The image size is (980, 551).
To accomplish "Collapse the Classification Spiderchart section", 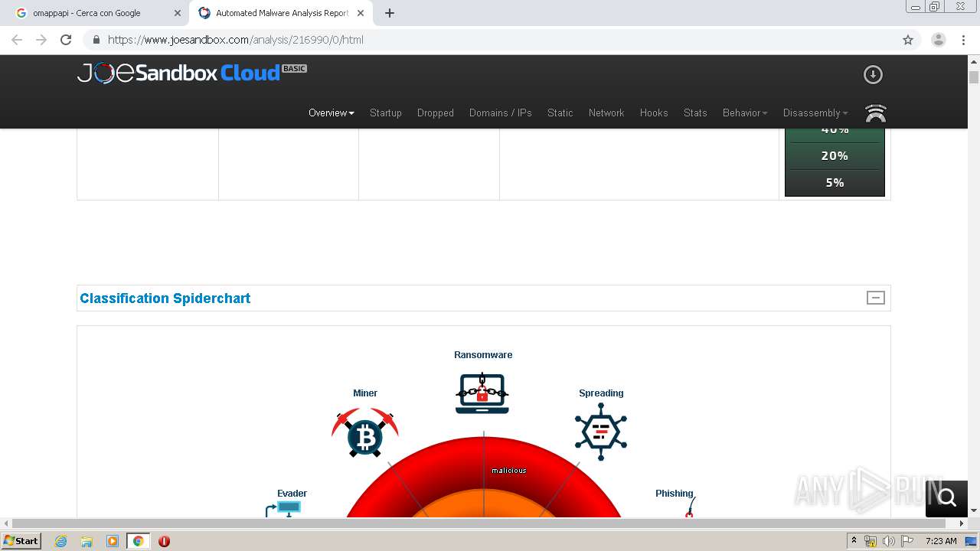I will (875, 298).
